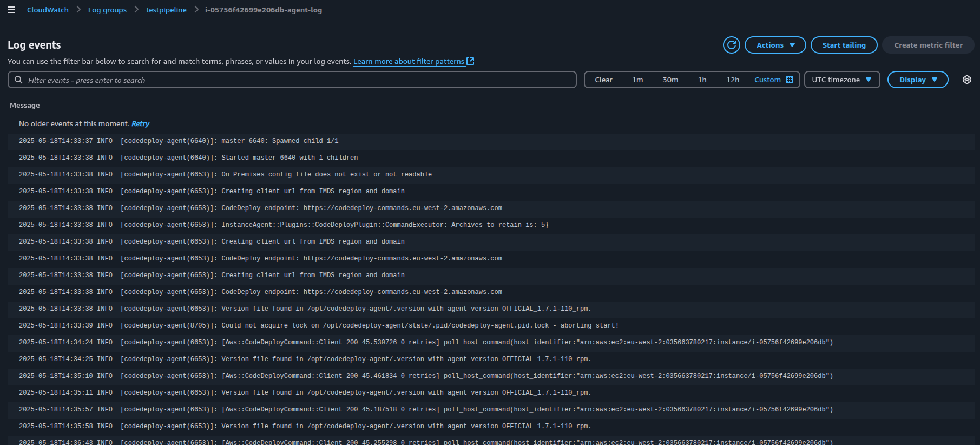Select 14:35:57 poll_host_command log row

(x=491, y=409)
